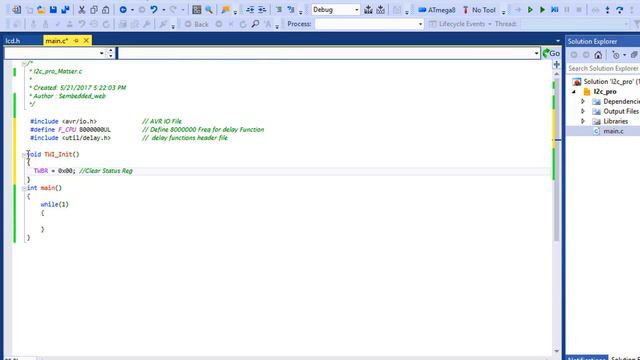The width and height of the screenshot is (640, 360).
Task: Click the Solution Explorer pending changes clock icon
Action: coord(616,55)
